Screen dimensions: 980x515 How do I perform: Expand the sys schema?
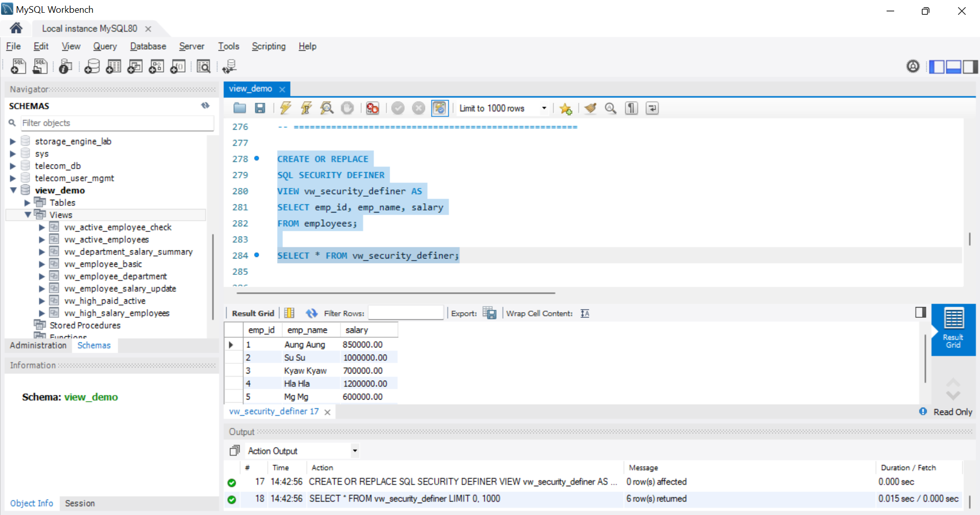[x=13, y=154]
